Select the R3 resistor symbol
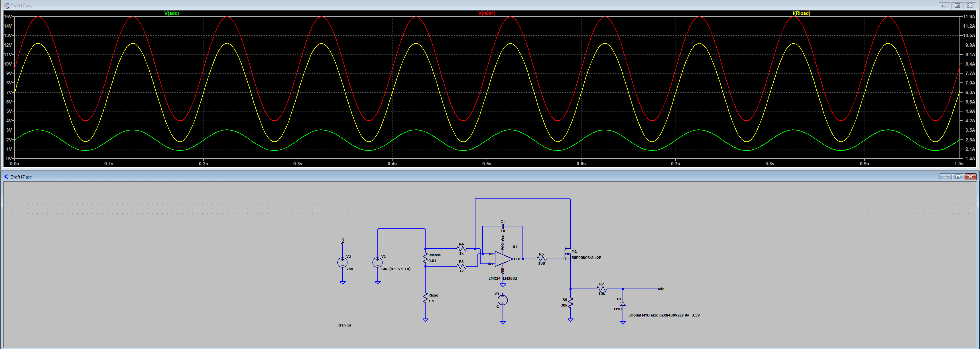This screenshot has width=980, height=349. 461,266
